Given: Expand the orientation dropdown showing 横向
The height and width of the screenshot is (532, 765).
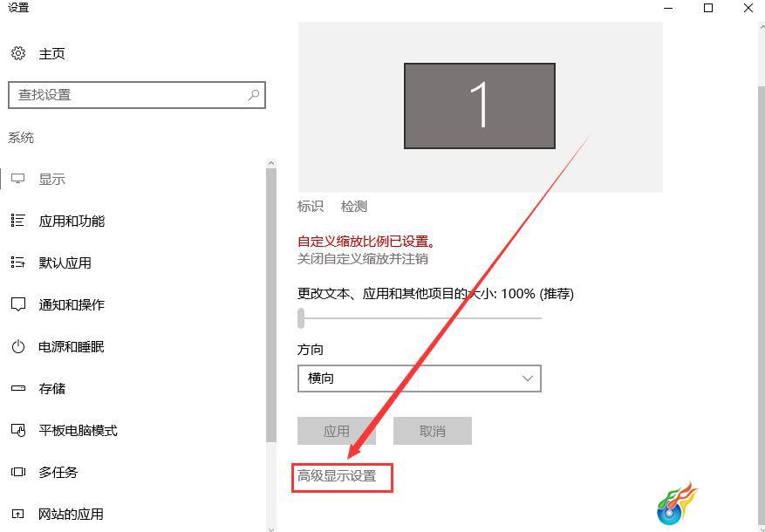Looking at the screenshot, I should click(420, 379).
